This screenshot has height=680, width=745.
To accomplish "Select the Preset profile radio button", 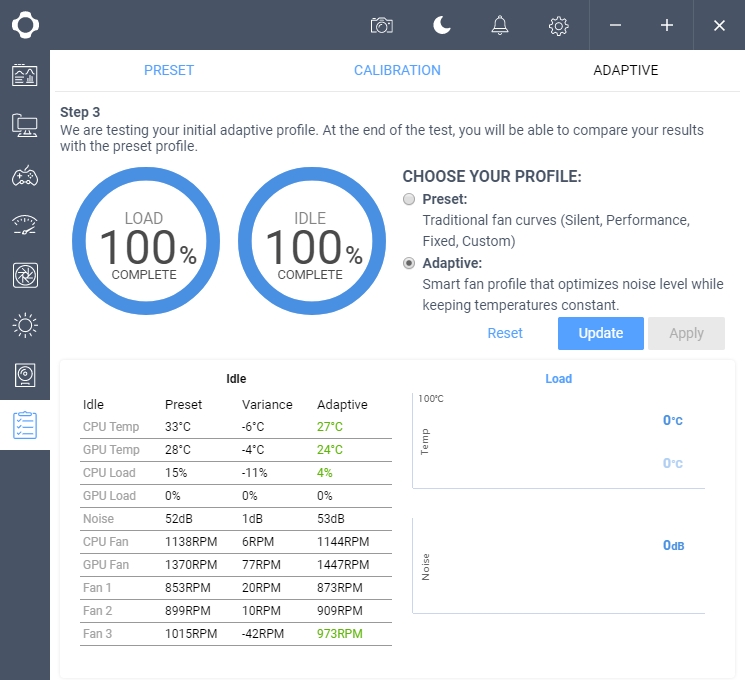I will pyautogui.click(x=409, y=199).
